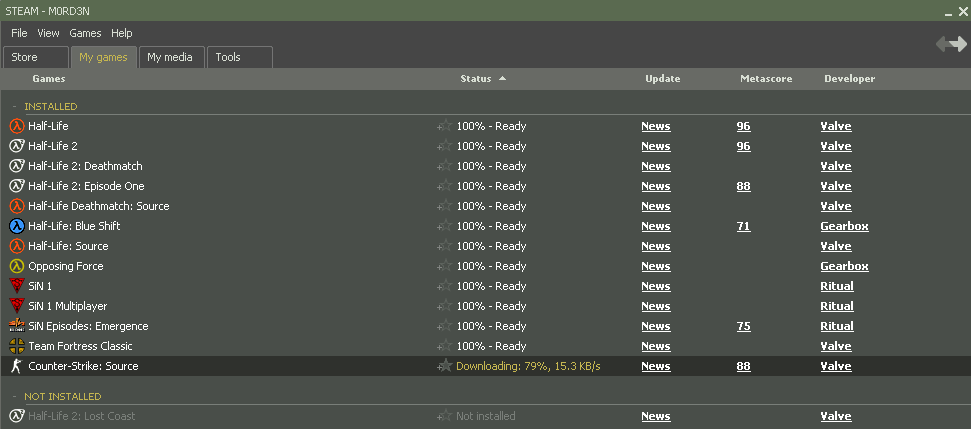Screen dimensions: 971x429
Task: Toggle favorite star for Half-Life 2: Deathmatch
Action: pos(445,166)
